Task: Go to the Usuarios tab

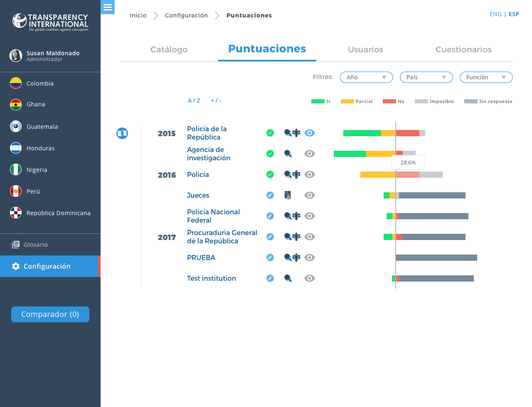Action: coord(365,49)
